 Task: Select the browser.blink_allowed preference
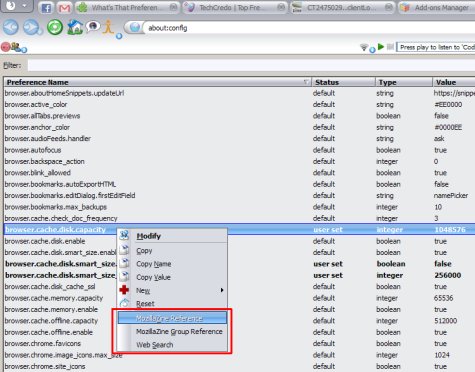pyautogui.click(x=239, y=173)
